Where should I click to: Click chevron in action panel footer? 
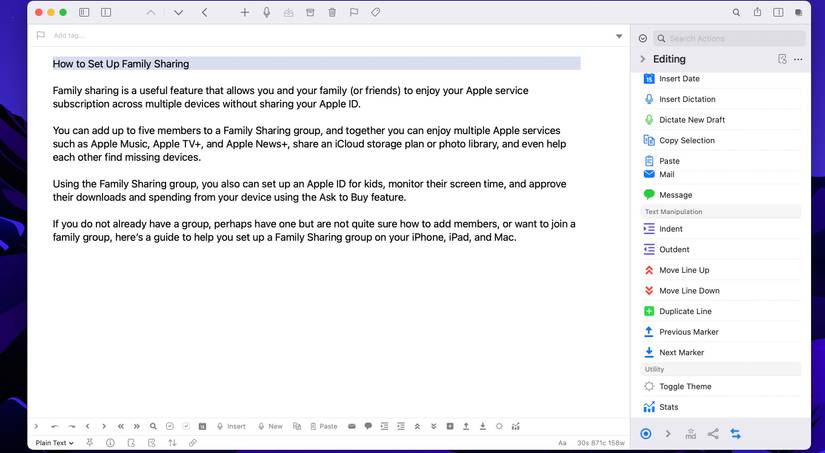pos(668,434)
